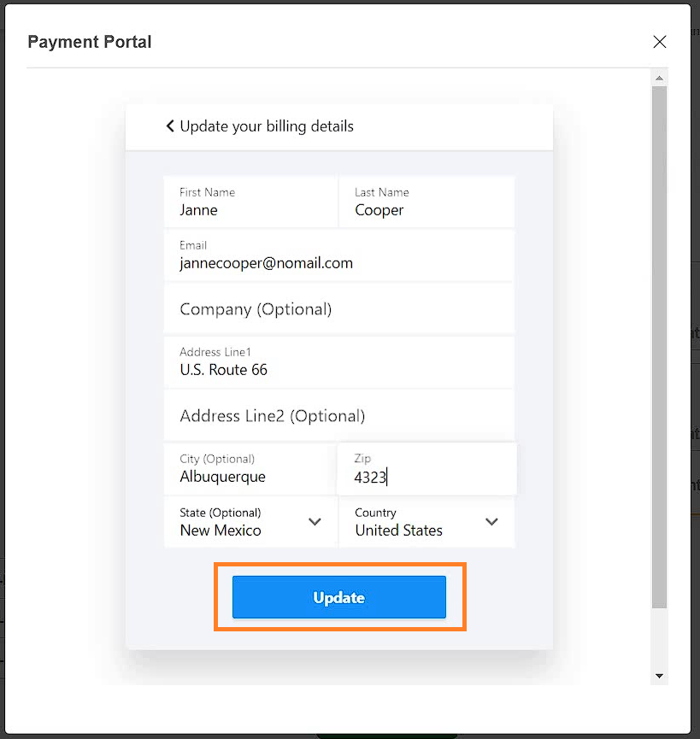The width and height of the screenshot is (700, 739).
Task: Select the Email input field
Action: click(x=339, y=255)
